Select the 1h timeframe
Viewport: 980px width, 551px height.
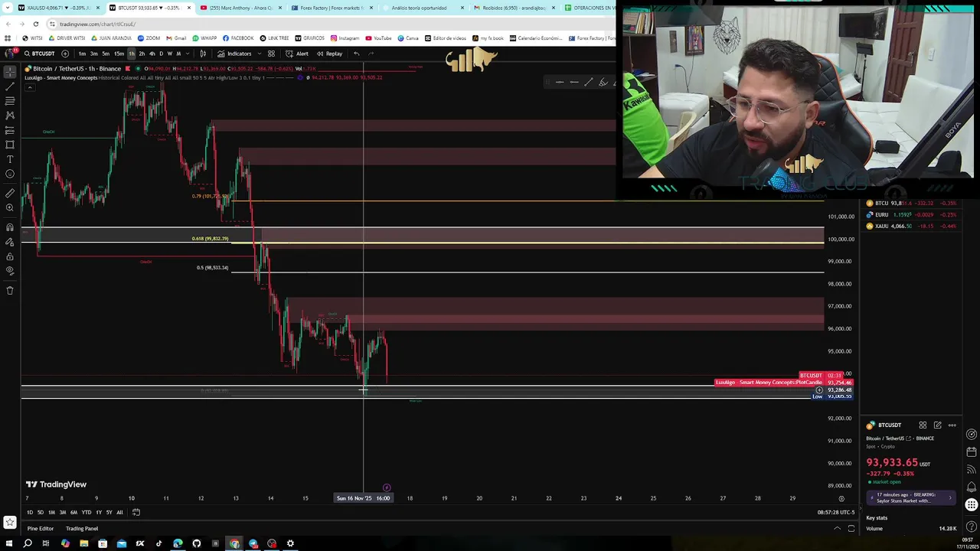pos(132,54)
